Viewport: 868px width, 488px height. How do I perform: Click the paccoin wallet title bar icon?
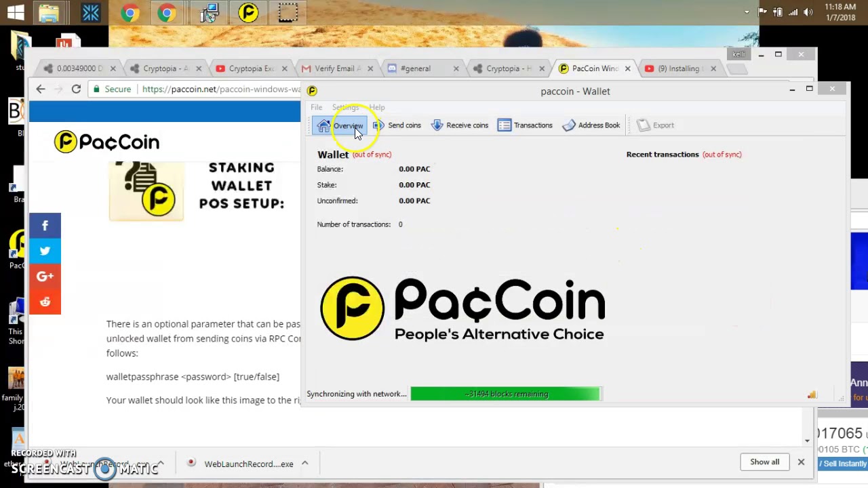click(312, 91)
